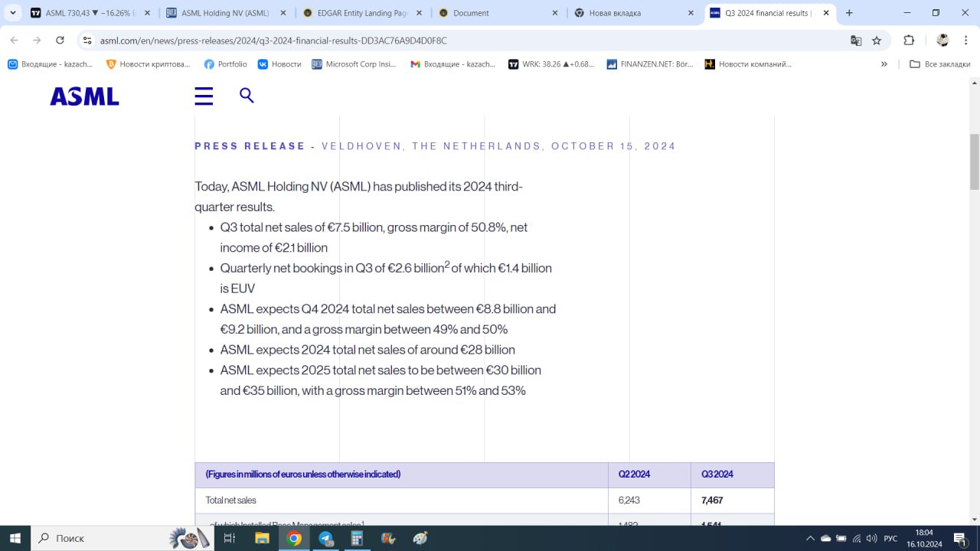Screen dimensions: 980x551
Task: Open Новости криптова bookmark
Action: click(148, 64)
